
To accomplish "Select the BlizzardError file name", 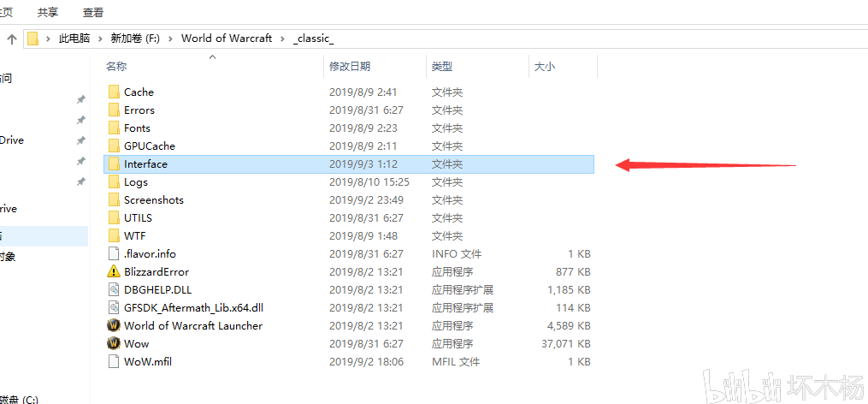I will click(x=156, y=271).
